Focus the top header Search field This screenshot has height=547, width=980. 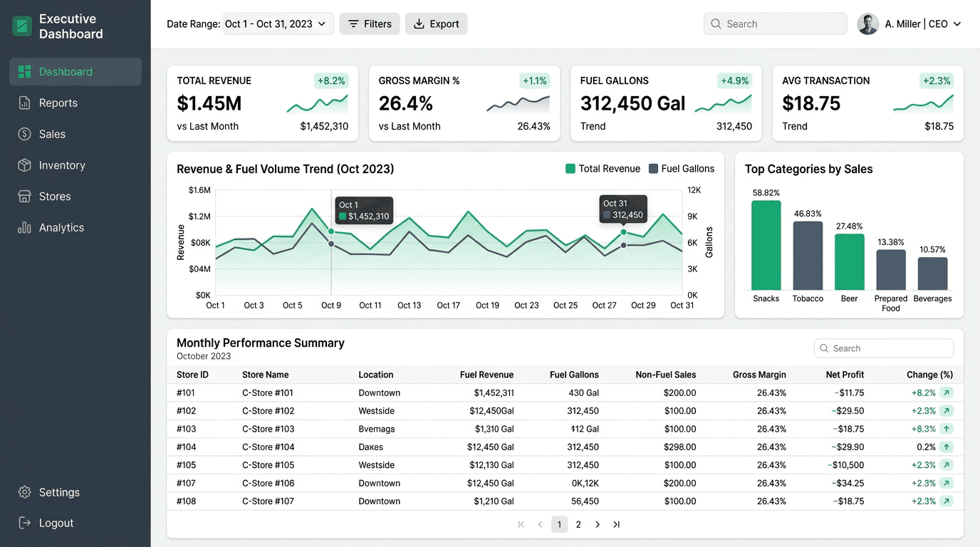(x=776, y=24)
